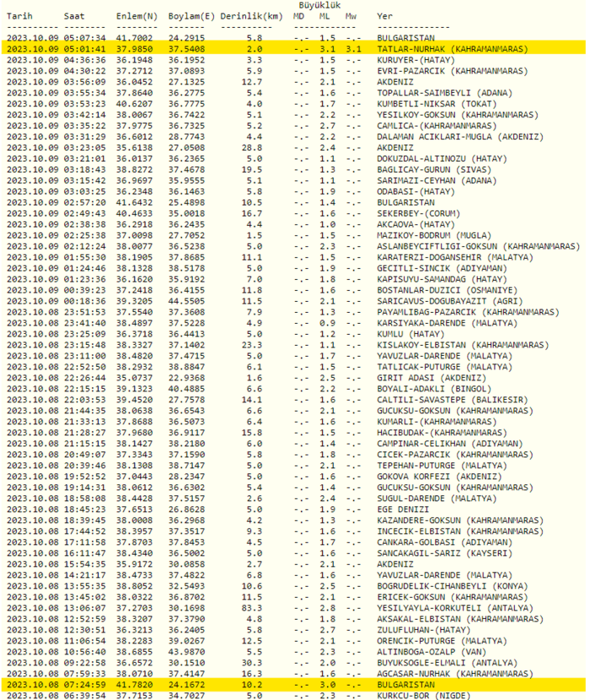Screen dimensions: 590x700
Task: Click CAMLICA-(KAHRAMANMARAS) location
Action: click(x=437, y=126)
